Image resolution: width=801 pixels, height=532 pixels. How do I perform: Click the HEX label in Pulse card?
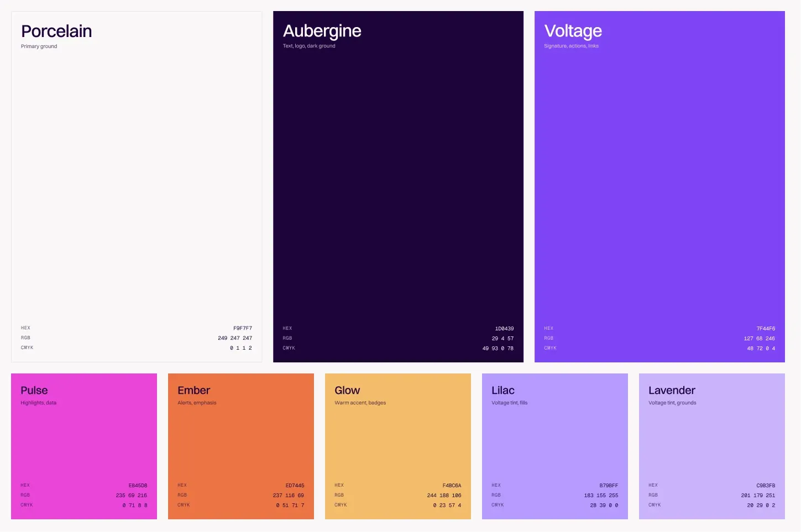click(25, 485)
